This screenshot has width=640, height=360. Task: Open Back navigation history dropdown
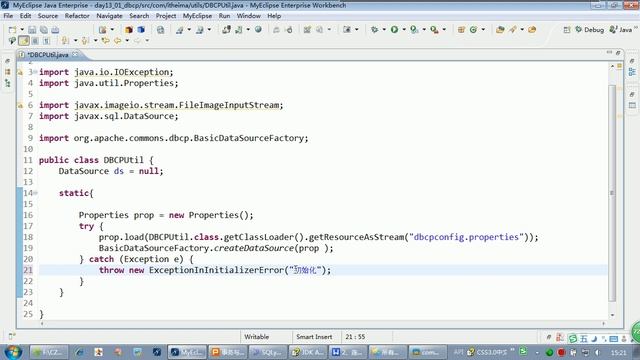pos(127,41)
